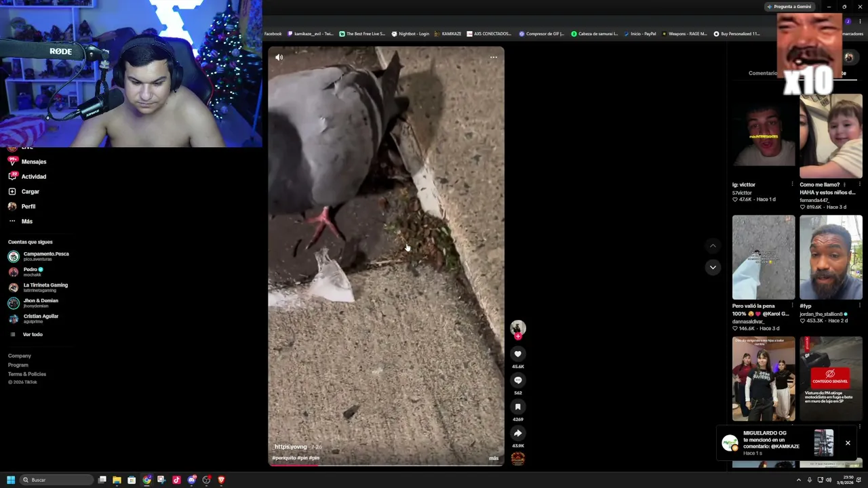Open Terms & Policies footer link

[27, 374]
